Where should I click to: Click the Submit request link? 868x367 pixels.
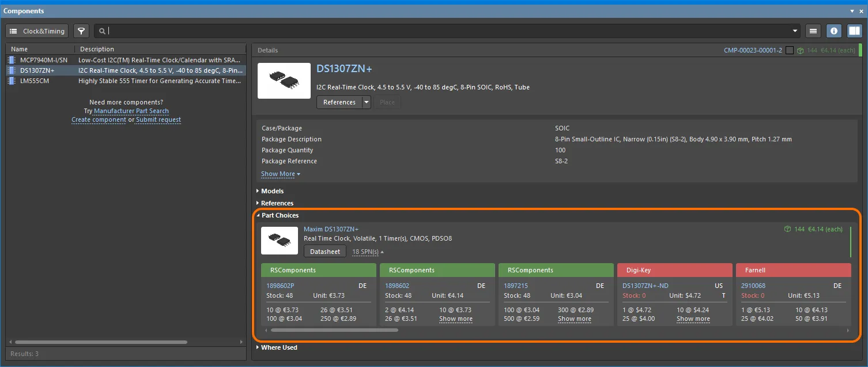tap(158, 120)
